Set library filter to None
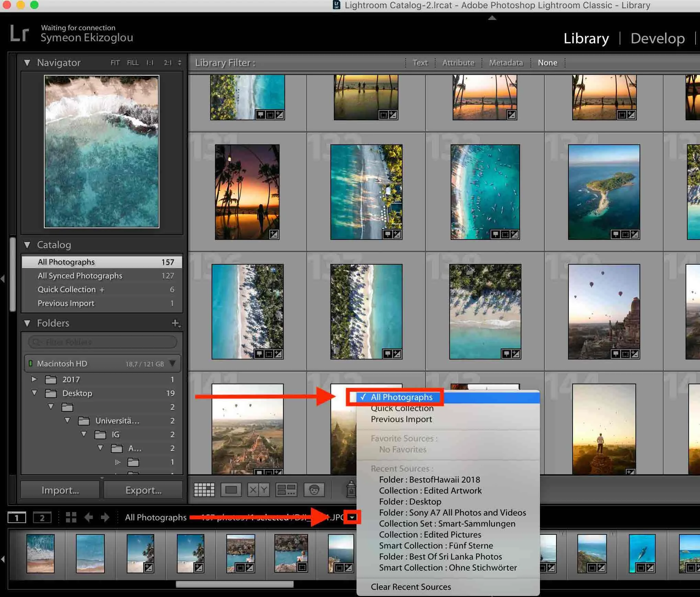 547,63
